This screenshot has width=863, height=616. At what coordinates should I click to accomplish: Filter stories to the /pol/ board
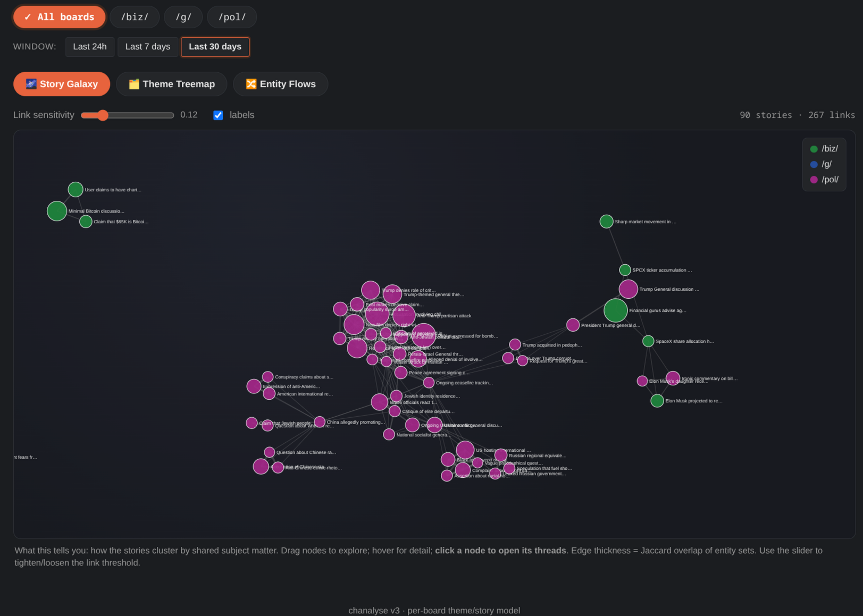pos(232,17)
